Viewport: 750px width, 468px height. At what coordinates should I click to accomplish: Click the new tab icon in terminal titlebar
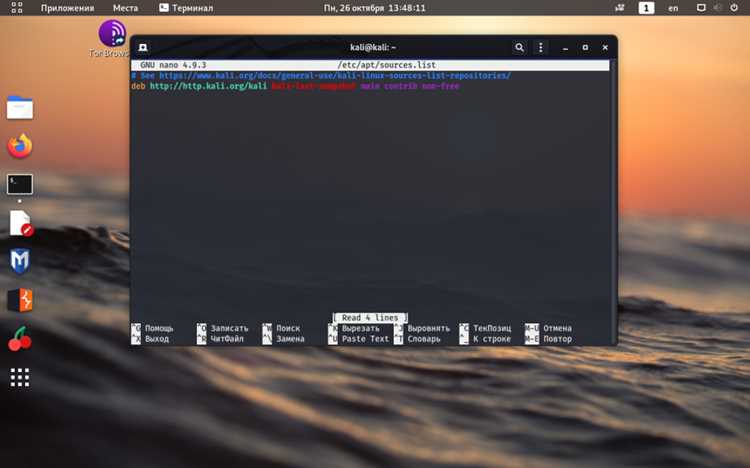(x=143, y=47)
